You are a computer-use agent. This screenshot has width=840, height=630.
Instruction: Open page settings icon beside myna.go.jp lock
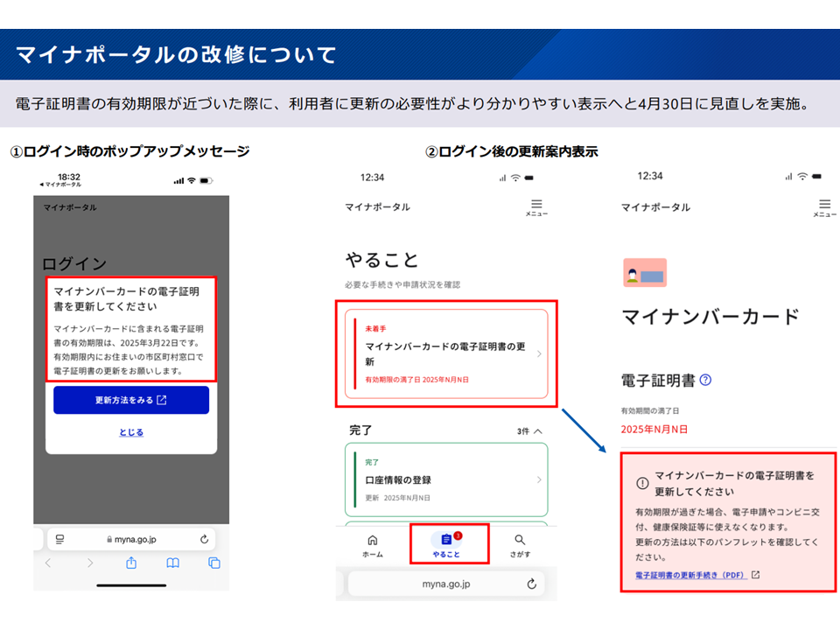click(x=60, y=540)
